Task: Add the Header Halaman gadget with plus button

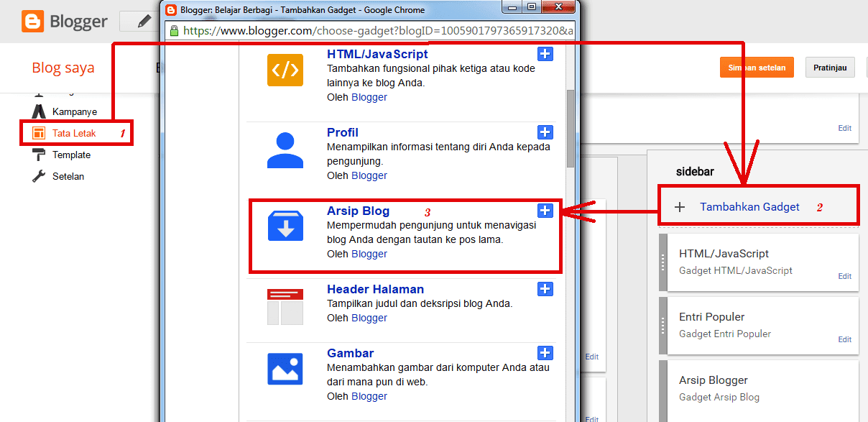Action: click(545, 289)
